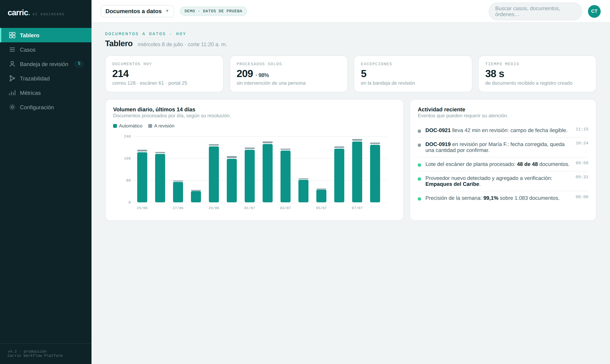
Task: Open the Tiempo medio 38 s card
Action: (537, 74)
